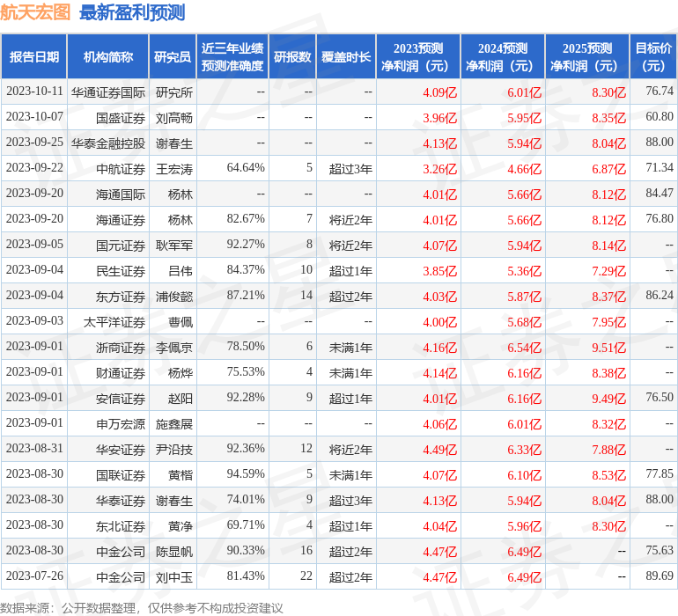Click the 近三年业绩预测准确度 column header

pos(232,56)
